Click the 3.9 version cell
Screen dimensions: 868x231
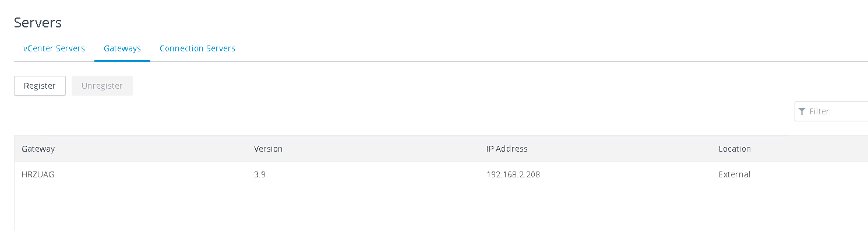(x=260, y=174)
